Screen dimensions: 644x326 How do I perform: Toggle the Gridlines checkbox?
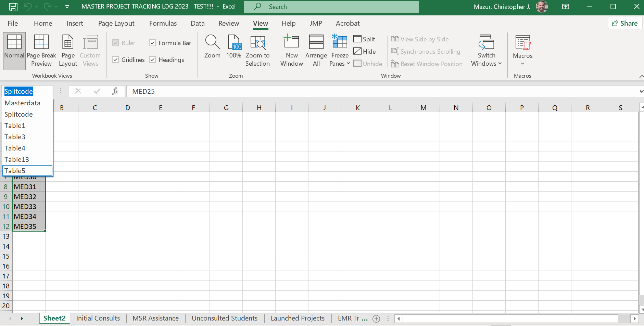115,60
